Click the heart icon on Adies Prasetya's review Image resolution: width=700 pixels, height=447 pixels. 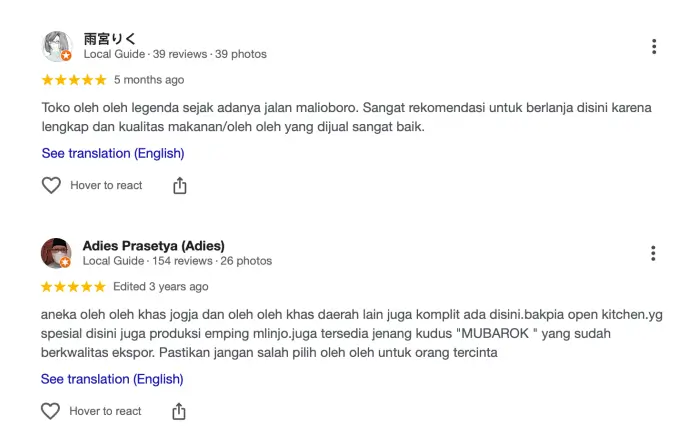coord(51,411)
